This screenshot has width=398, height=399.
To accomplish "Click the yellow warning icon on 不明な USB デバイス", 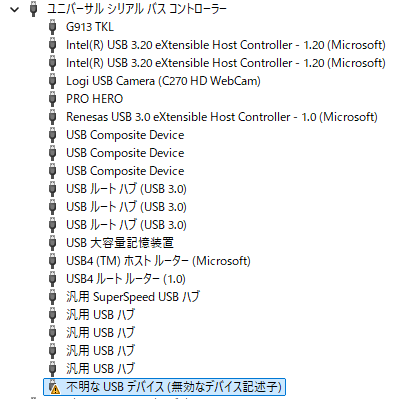I will click(x=54, y=388).
